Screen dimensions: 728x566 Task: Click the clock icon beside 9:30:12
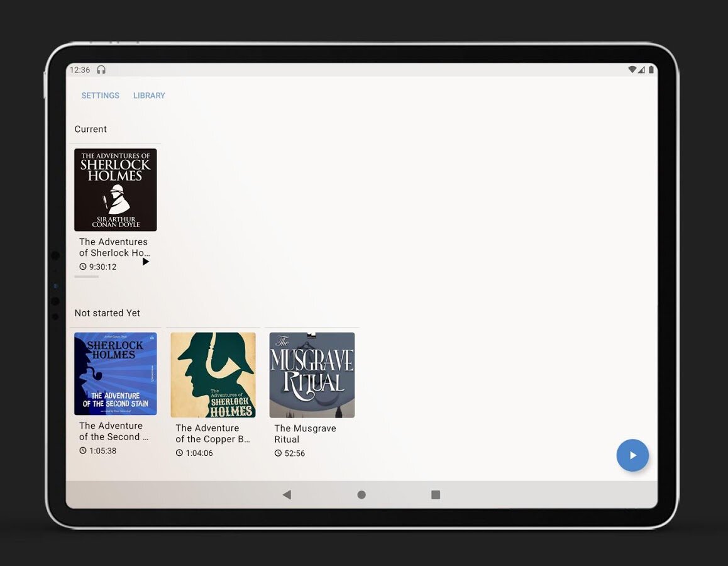coord(83,267)
